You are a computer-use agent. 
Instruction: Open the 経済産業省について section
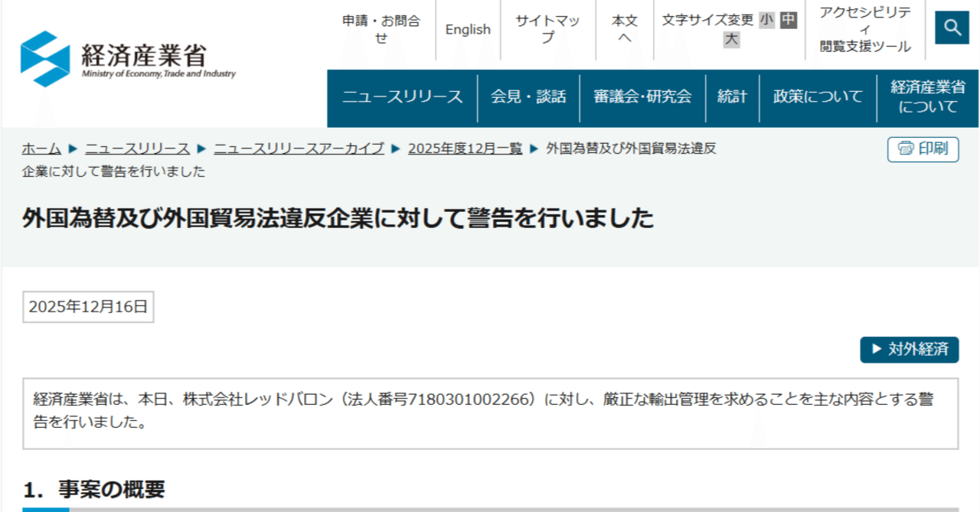[926, 97]
